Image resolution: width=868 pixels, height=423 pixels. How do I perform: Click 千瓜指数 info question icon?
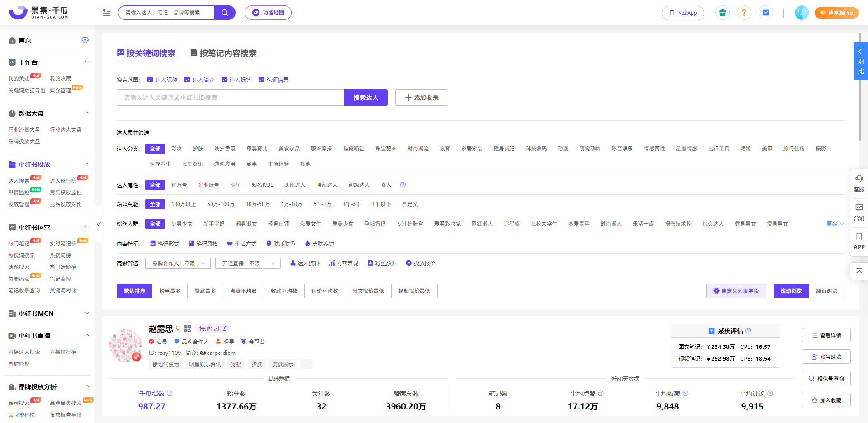170,394
